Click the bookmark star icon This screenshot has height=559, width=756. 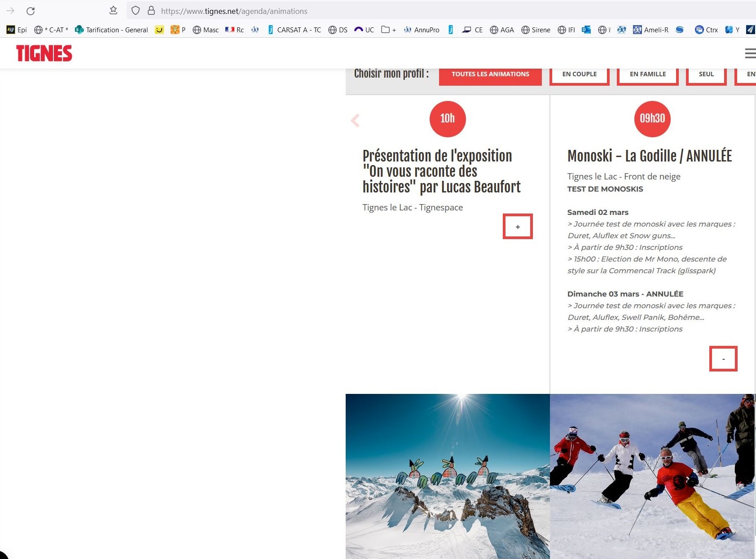(x=114, y=11)
